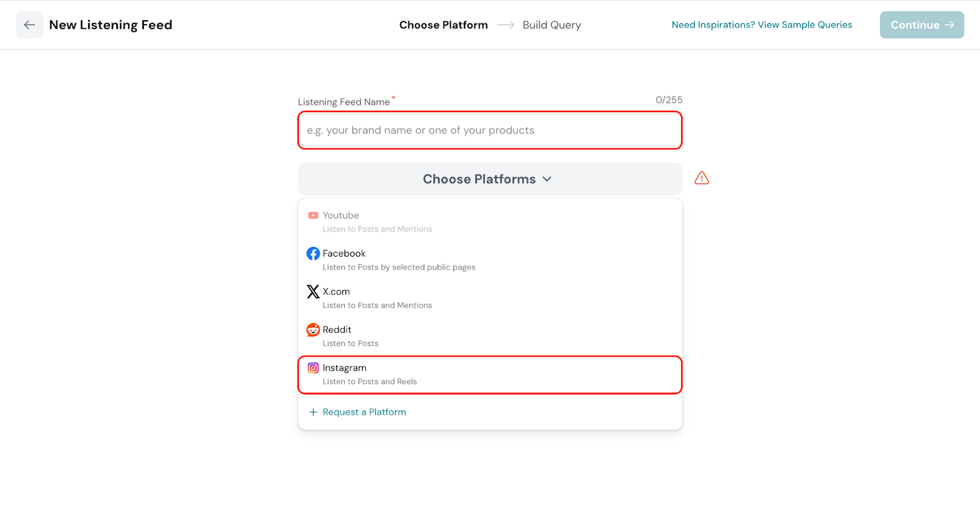
Task: Click the X.com logo icon
Action: click(313, 292)
